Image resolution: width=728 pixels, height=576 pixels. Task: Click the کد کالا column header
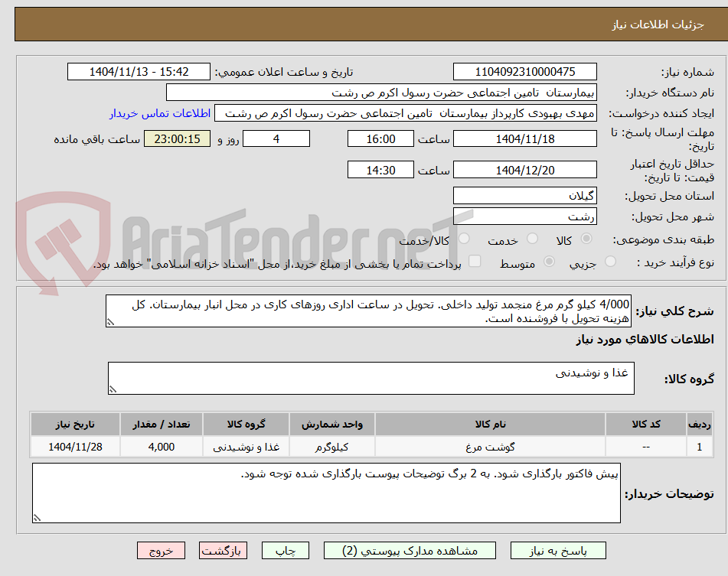coord(646,425)
